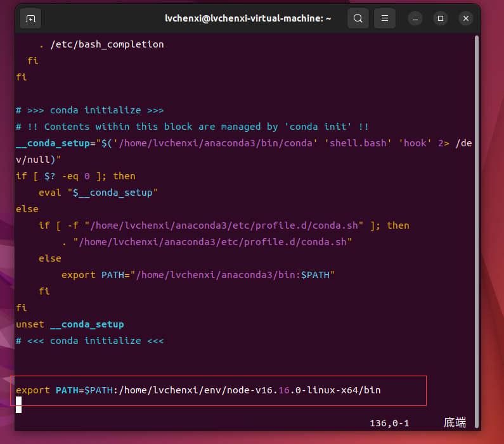Click the '136,0-1' line position indicator
Viewport: 504px width, 444px height.
point(389,422)
